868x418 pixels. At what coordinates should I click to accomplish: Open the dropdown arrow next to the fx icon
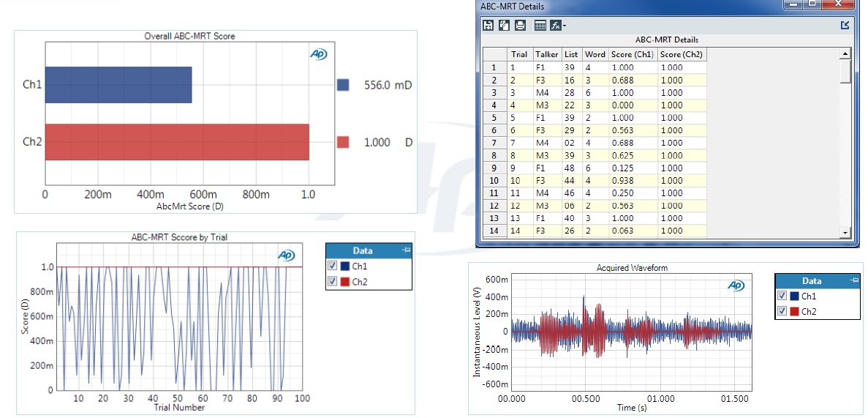click(564, 26)
